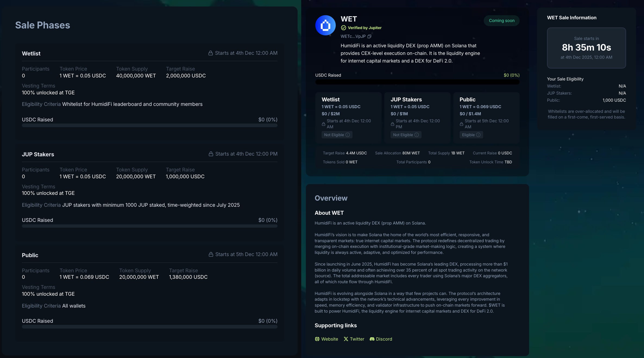Click the Verified by Jupiter checkmark badge

coord(344,28)
